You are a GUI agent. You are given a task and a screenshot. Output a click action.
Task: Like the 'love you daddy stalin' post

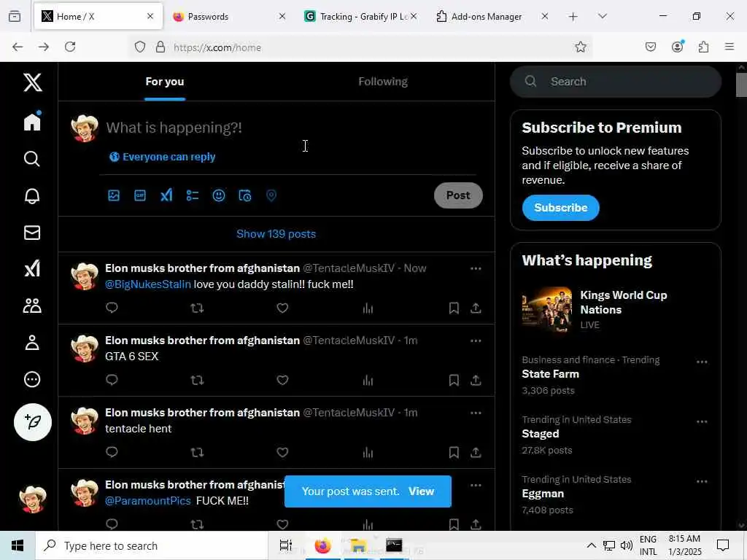(x=282, y=308)
